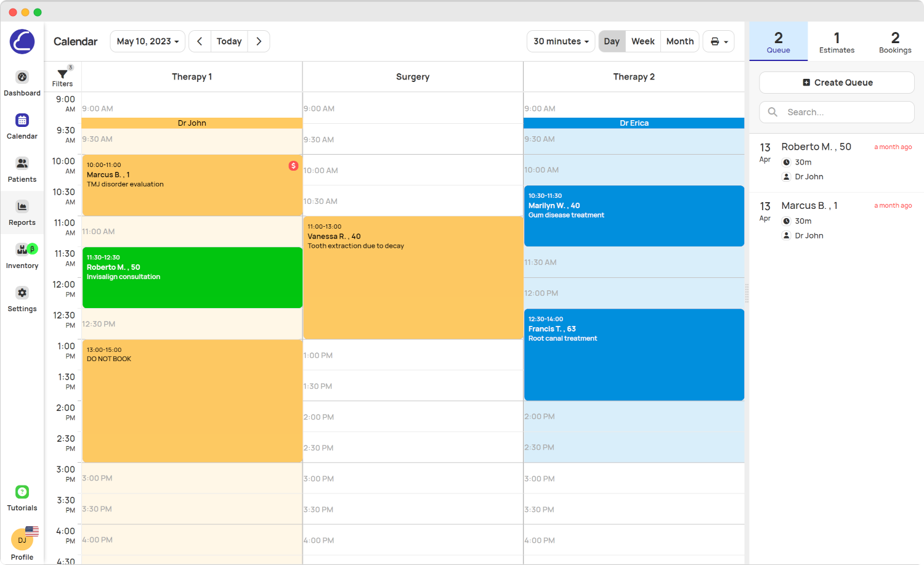
Task: Open the print options dropdown
Action: coord(719,41)
